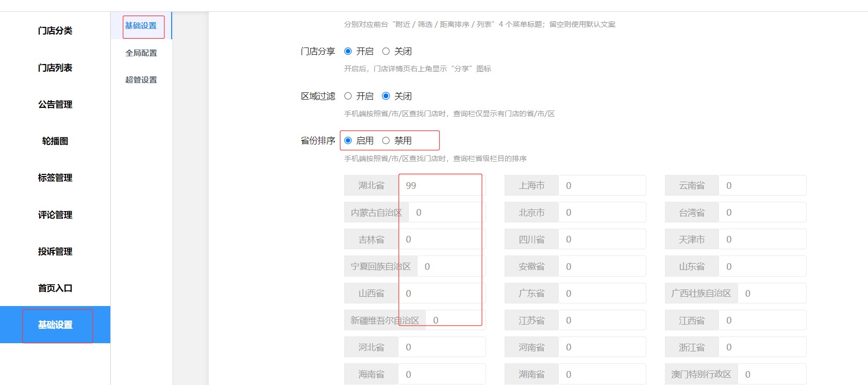Open 门店分类 in left sidebar
Image resolution: width=868 pixels, height=385 pixels.
point(55,31)
